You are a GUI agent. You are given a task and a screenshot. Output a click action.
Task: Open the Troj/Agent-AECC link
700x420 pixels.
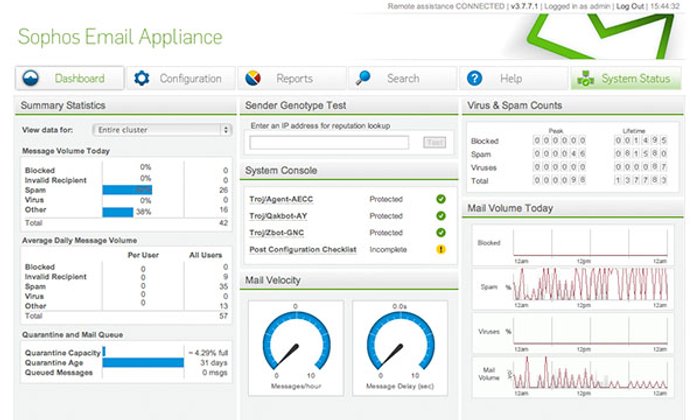[281, 199]
